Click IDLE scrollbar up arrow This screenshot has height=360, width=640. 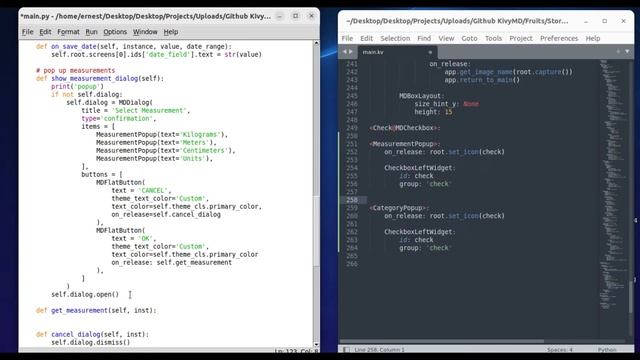pyautogui.click(x=316, y=43)
